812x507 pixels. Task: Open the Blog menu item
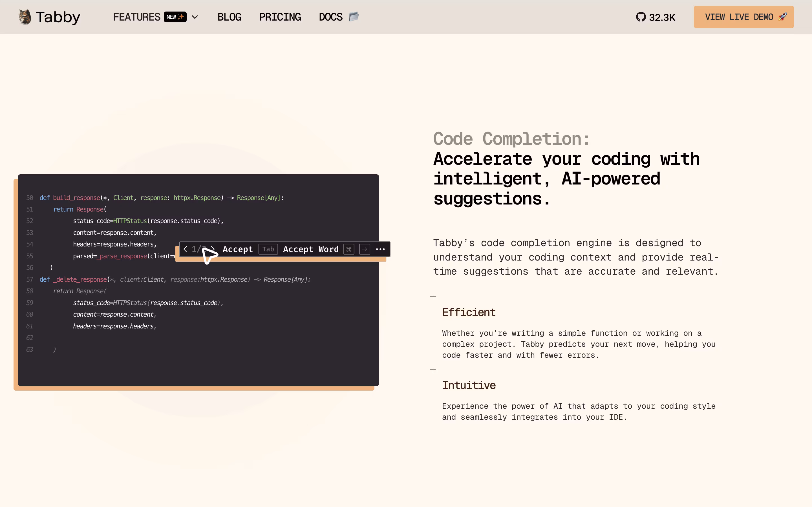pos(229,17)
